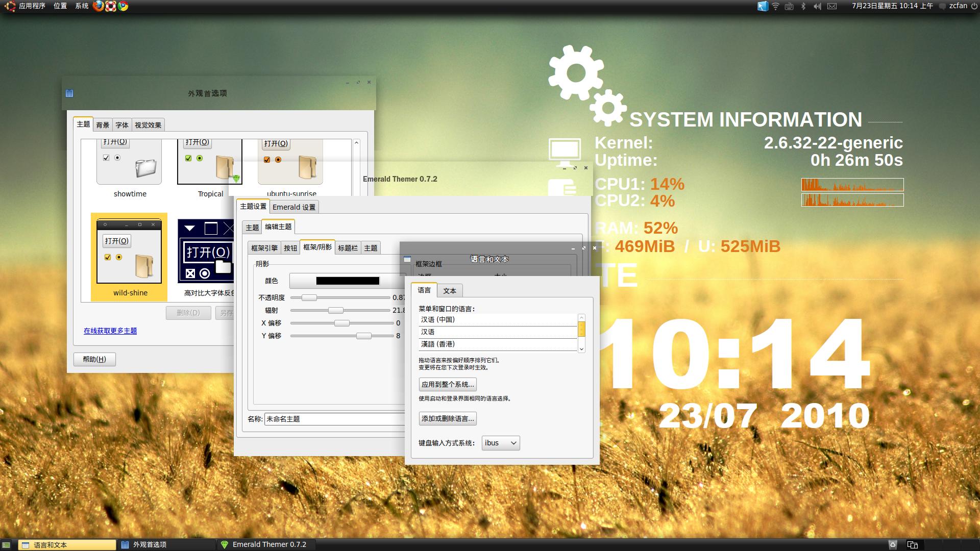The width and height of the screenshot is (980, 551).
Task: Click the 删除(D) button
Action: (x=188, y=313)
